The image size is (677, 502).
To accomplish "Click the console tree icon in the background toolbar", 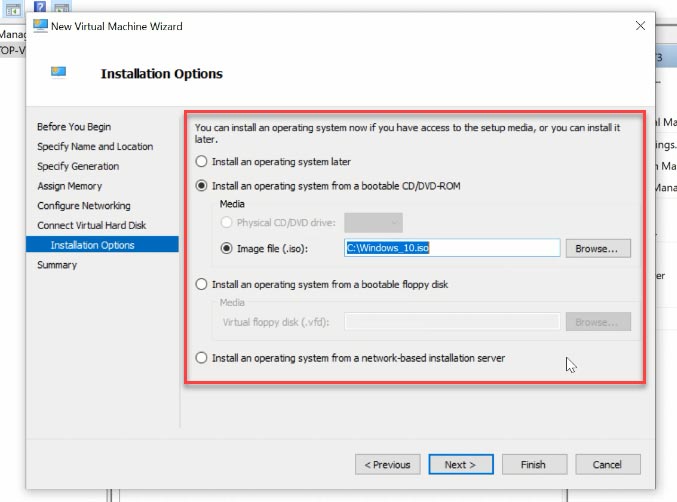I will (13, 9).
